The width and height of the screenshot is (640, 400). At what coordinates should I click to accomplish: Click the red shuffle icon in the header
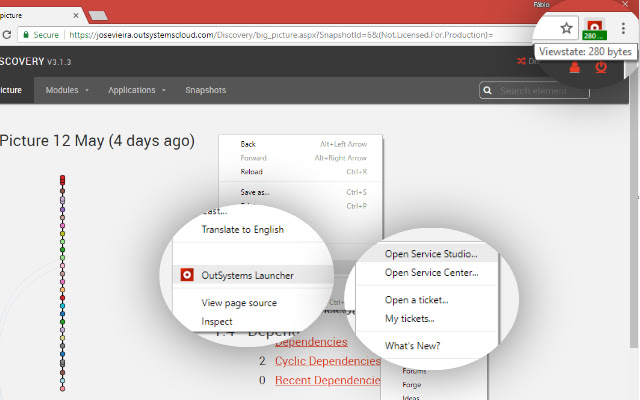(x=521, y=61)
